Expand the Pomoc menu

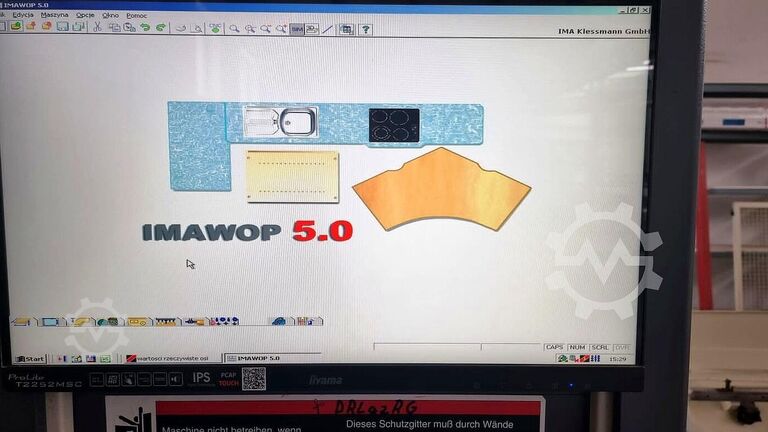point(136,16)
